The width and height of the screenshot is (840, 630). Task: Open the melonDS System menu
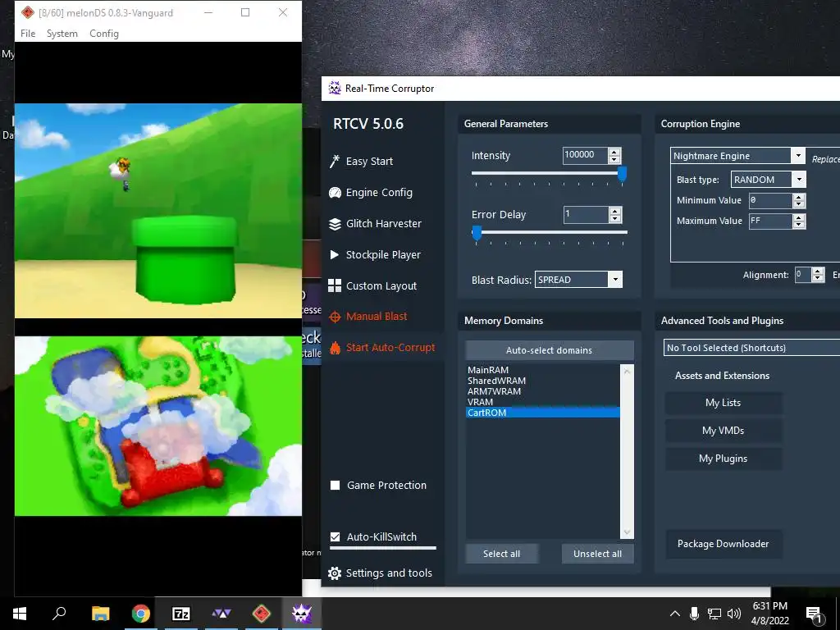pos(62,33)
